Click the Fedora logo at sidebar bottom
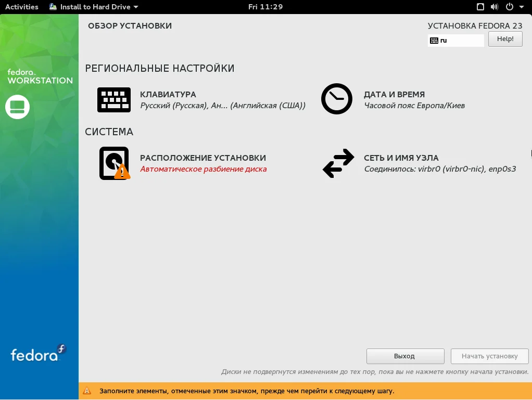 tap(38, 354)
